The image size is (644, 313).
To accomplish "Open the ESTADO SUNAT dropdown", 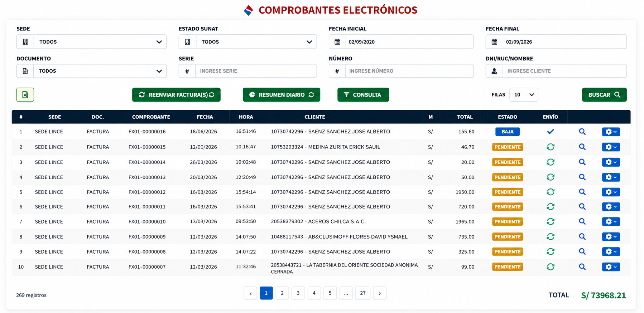I will coord(247,42).
